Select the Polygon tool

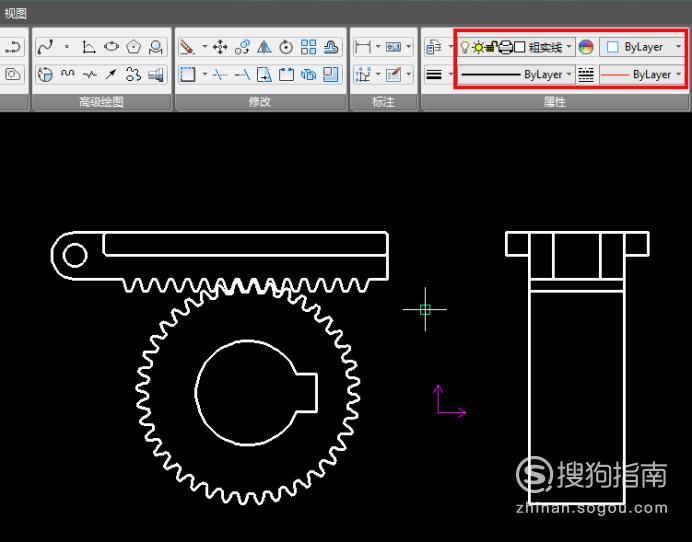click(133, 46)
